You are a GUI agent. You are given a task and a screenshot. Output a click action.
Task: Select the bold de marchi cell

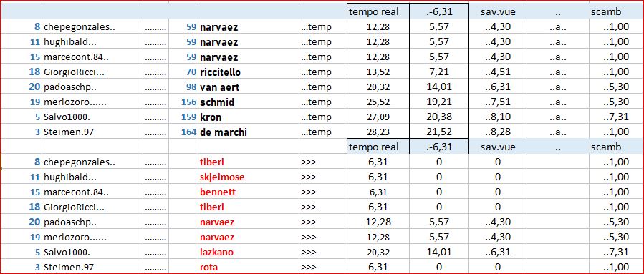(249, 132)
